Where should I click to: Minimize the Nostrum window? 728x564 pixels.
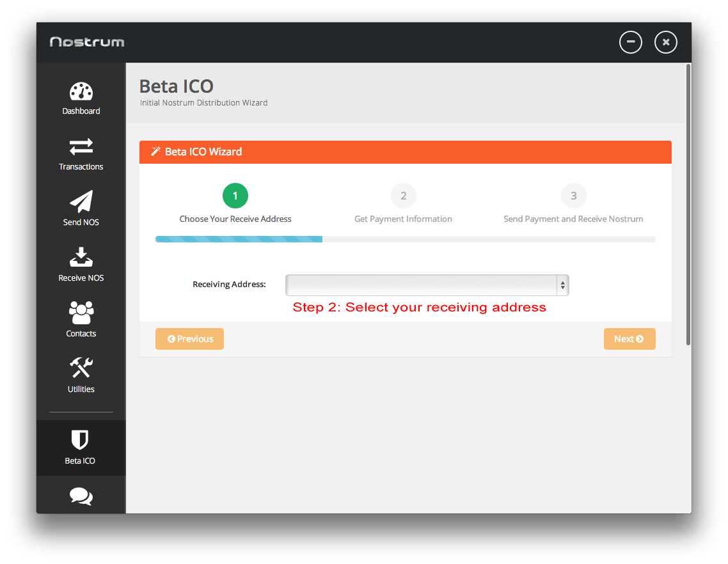pyautogui.click(x=631, y=42)
